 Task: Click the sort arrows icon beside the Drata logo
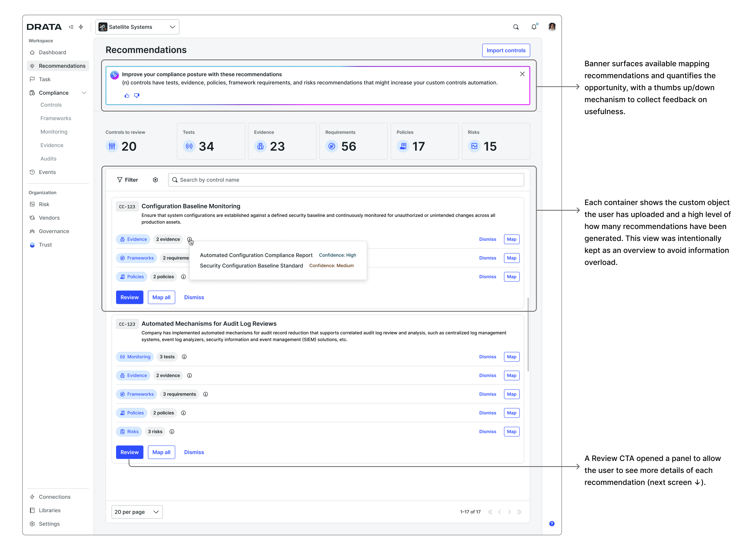[81, 27]
